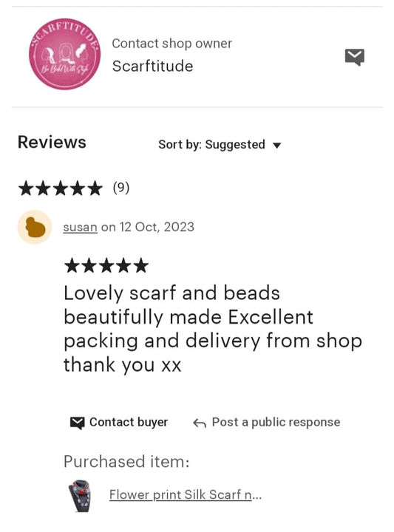This screenshot has height=532, width=394.
Task: Open the purchased scarf thumbnail image
Action: [80, 496]
